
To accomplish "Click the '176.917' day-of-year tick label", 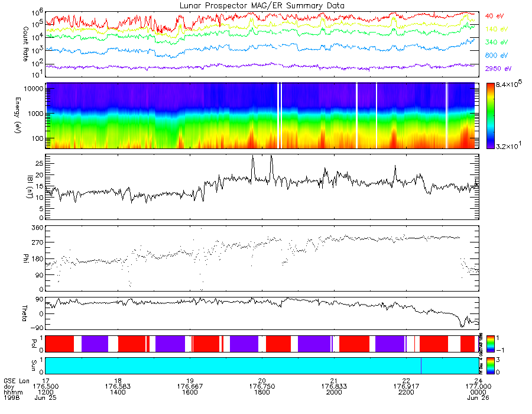I will [406, 387].
